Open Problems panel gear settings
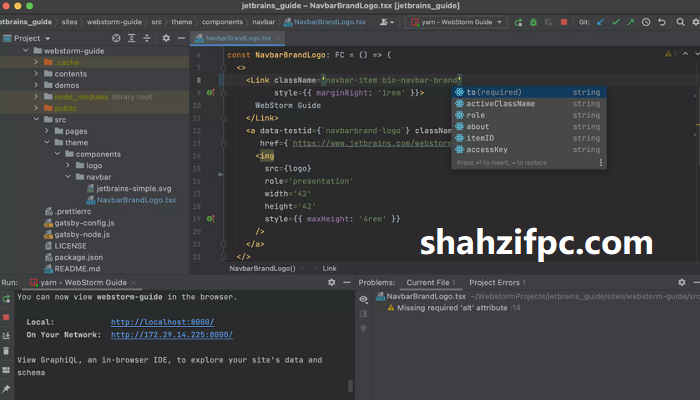This screenshot has height=400, width=700. [682, 282]
